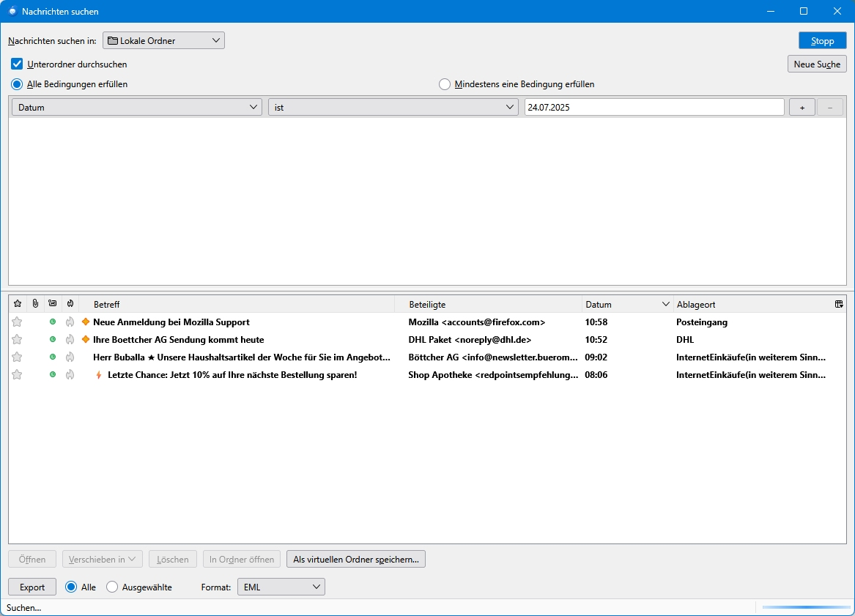
Task: Open the column picker icon in list header
Action: pos(838,304)
